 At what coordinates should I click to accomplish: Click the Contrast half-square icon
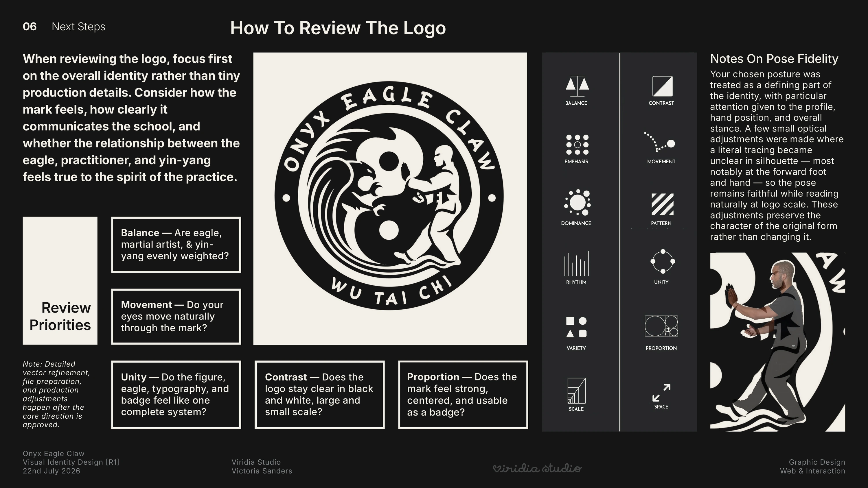click(x=662, y=86)
